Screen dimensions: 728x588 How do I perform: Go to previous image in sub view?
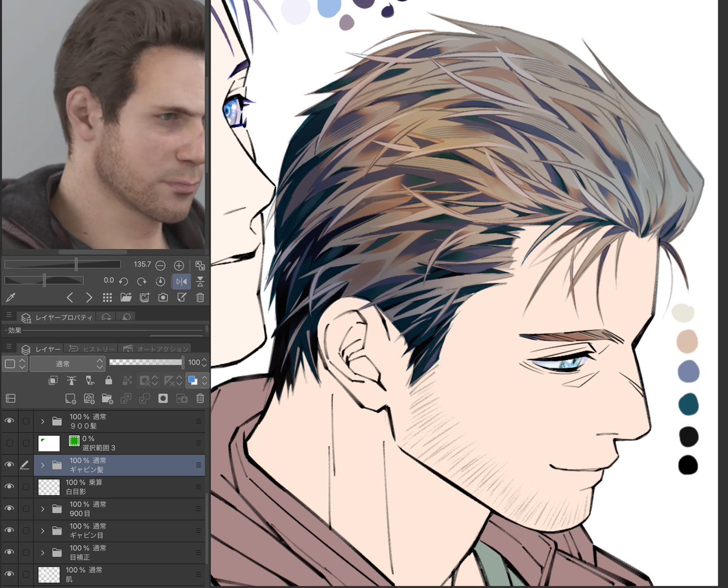tap(70, 297)
